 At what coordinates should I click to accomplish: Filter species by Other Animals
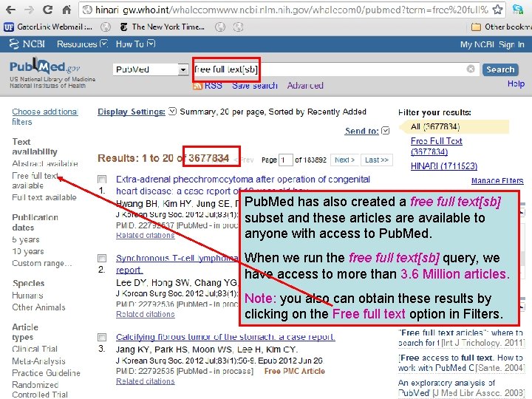(x=38, y=307)
